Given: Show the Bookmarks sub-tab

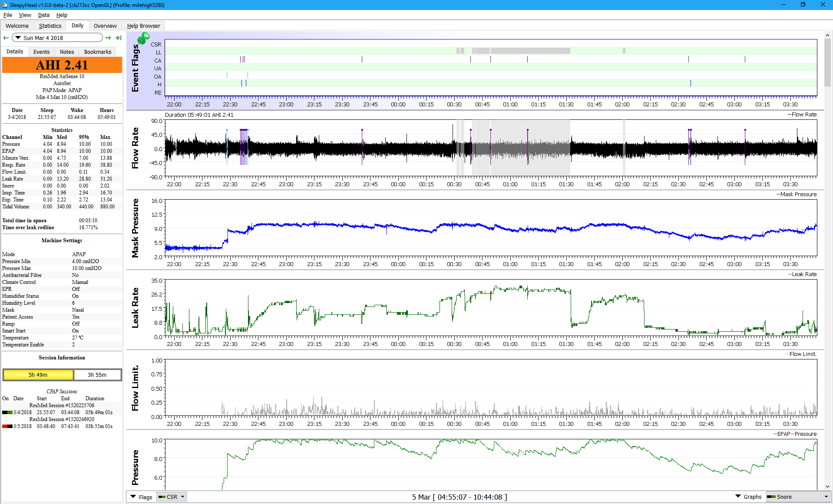Looking at the screenshot, I should pos(98,52).
